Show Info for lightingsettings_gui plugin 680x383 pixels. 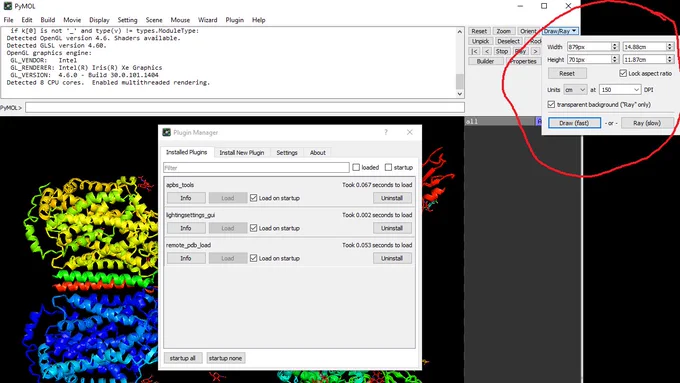pyautogui.click(x=186, y=228)
